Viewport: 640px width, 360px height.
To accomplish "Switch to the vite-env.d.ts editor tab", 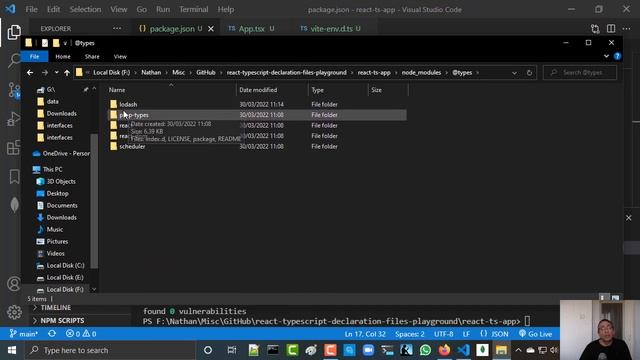I will (x=331, y=29).
